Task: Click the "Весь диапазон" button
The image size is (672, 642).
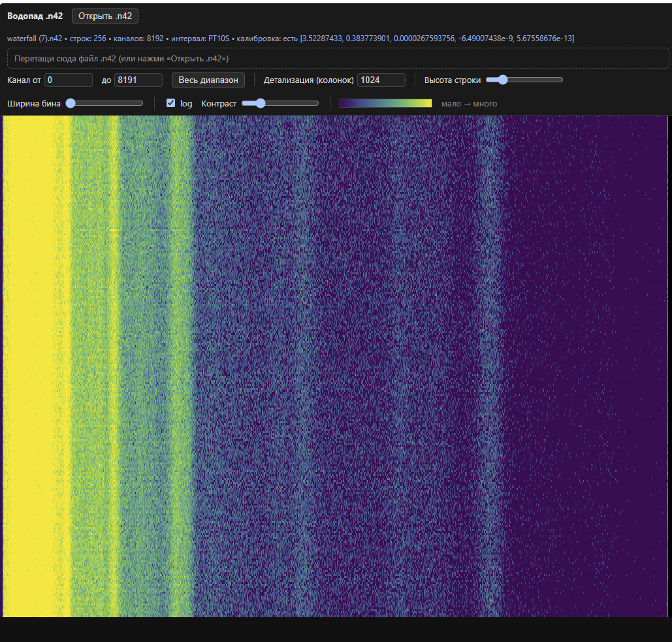Action: click(208, 80)
